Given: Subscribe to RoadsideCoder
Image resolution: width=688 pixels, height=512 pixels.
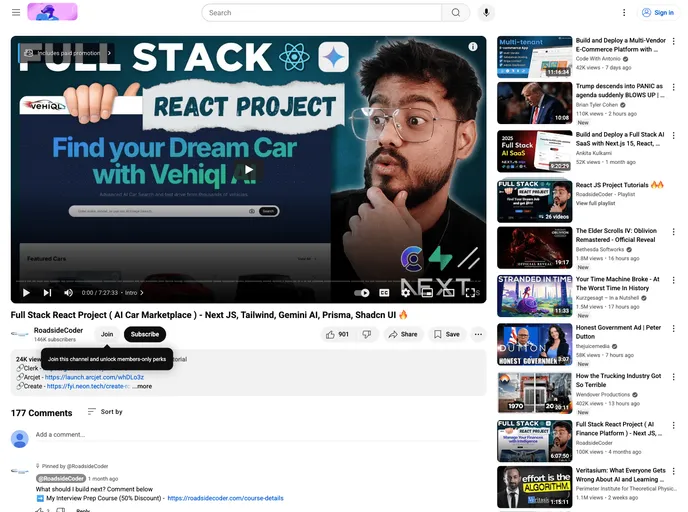Looking at the screenshot, I should tap(145, 334).
